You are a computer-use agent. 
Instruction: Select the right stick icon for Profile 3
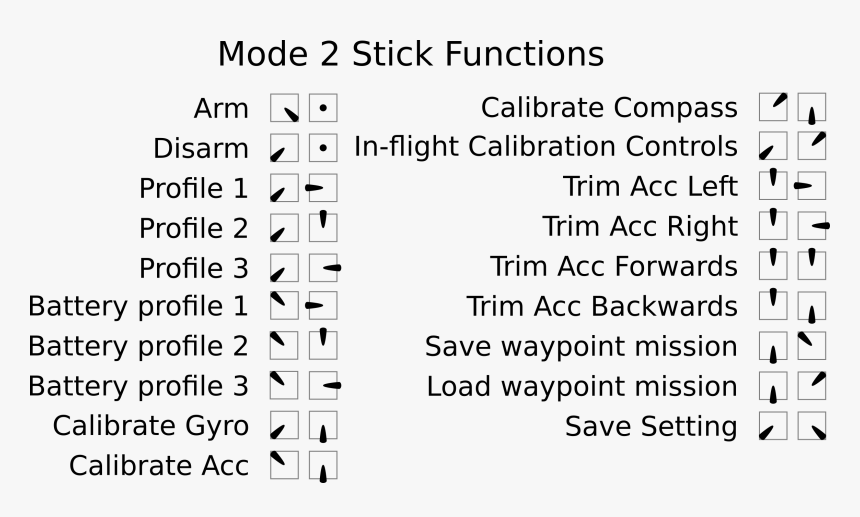(x=323, y=267)
